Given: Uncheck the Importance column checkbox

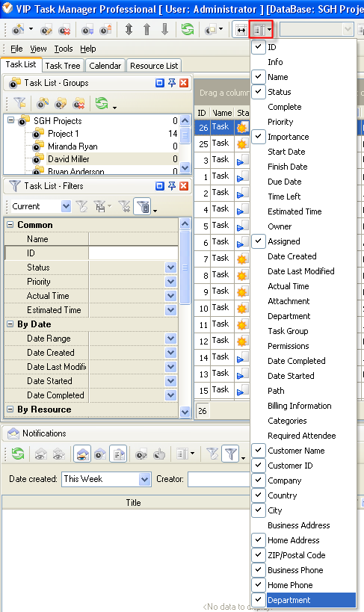Looking at the screenshot, I should point(259,137).
